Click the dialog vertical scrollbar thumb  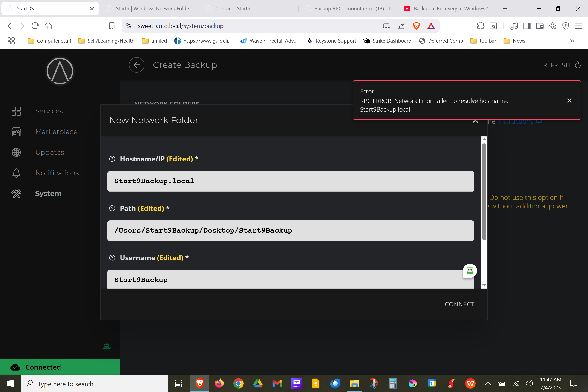(x=484, y=192)
